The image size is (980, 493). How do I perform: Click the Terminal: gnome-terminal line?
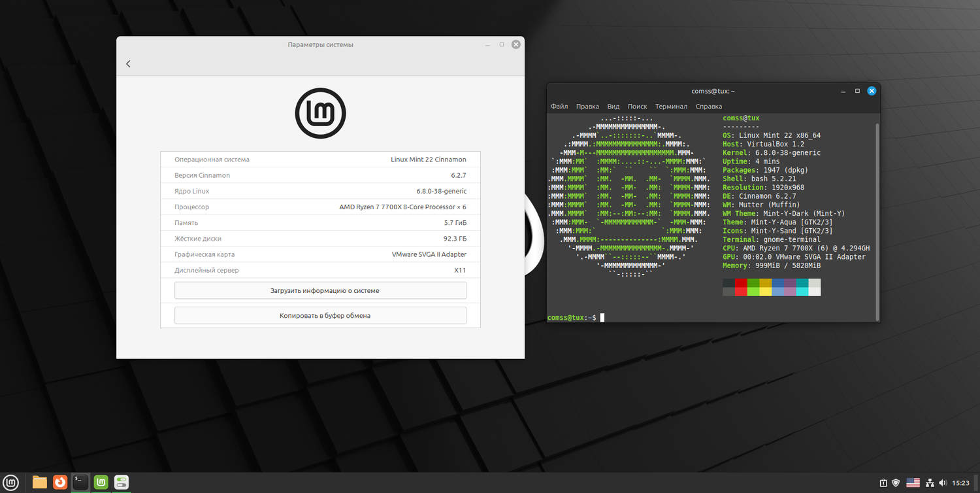click(x=771, y=239)
